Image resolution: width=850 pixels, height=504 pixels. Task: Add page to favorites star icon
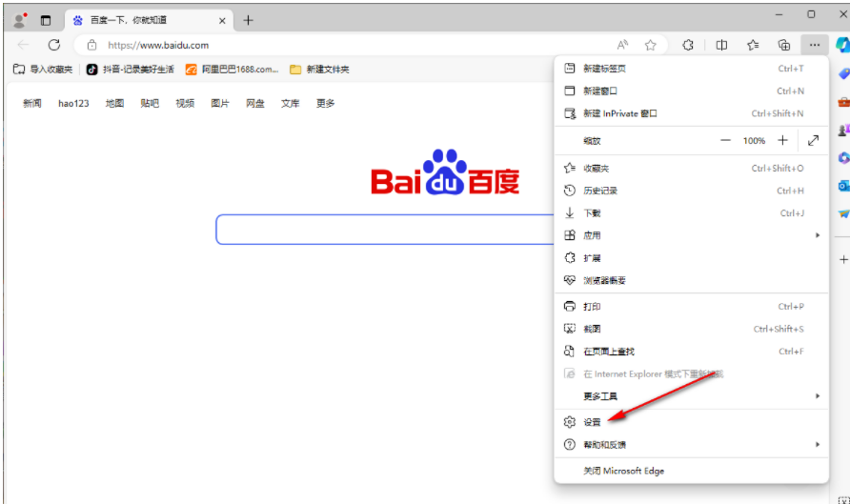(x=651, y=45)
